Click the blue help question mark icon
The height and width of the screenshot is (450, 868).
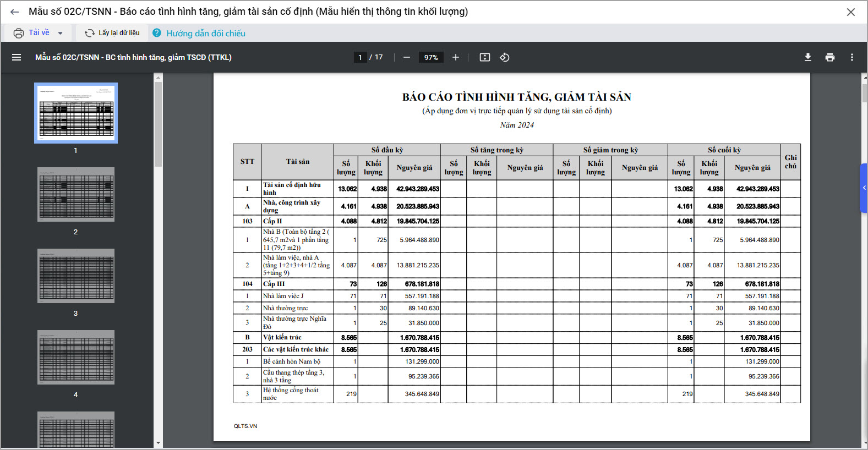157,33
